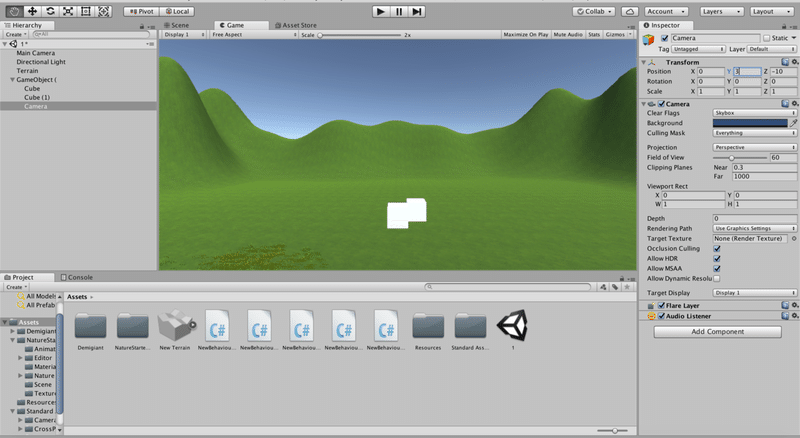Toggle Mute Audio button
Screen dimensions: 800x438
click(568, 35)
